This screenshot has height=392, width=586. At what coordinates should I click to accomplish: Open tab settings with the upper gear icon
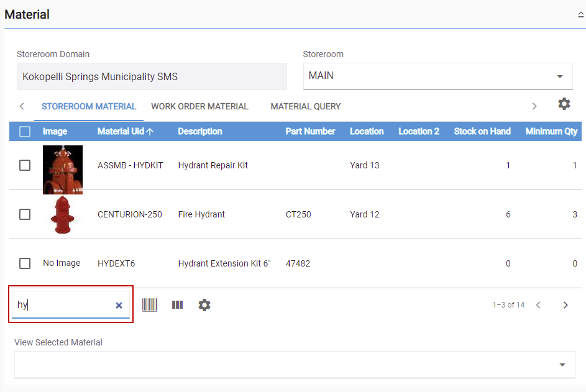point(564,104)
